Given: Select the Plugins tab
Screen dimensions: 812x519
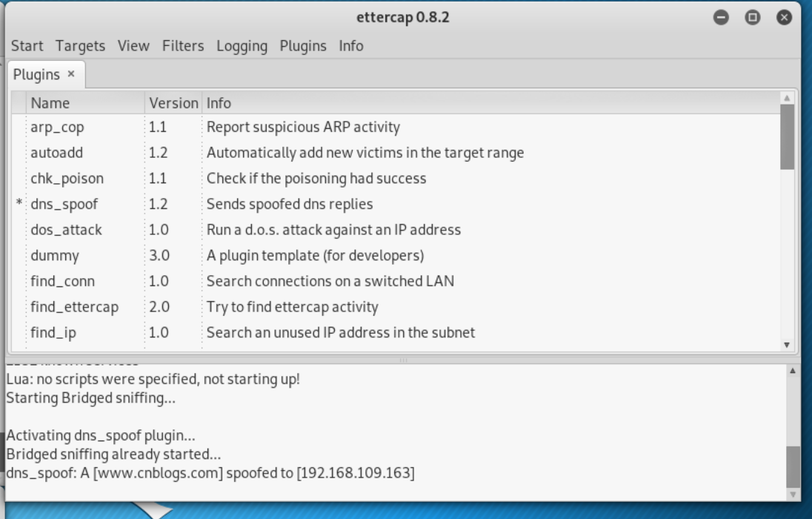Looking at the screenshot, I should coord(36,75).
